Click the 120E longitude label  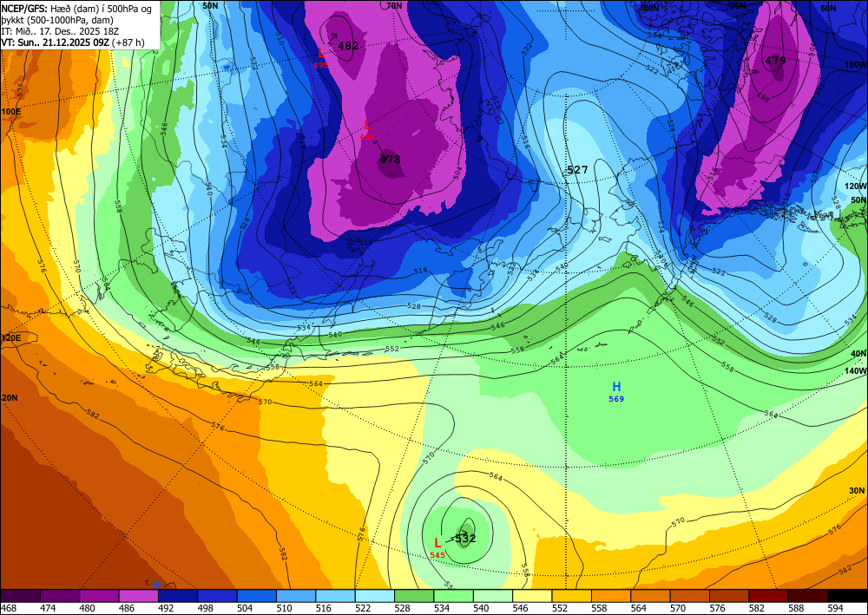tap(10, 338)
